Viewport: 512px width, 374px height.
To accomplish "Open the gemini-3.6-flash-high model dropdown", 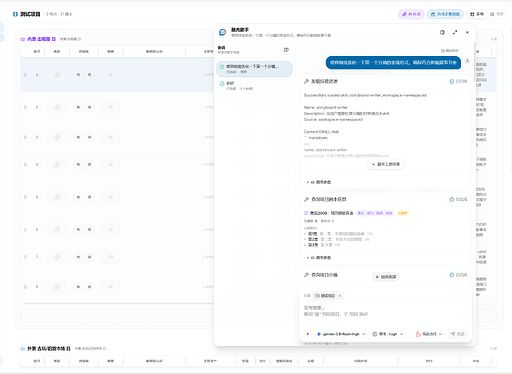I will [341, 334].
